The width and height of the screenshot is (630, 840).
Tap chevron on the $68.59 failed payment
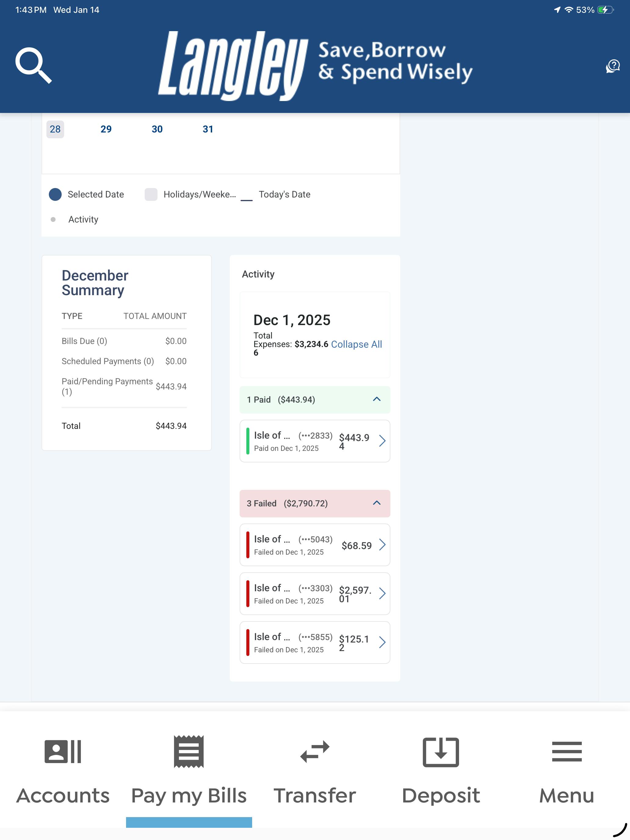(x=382, y=545)
